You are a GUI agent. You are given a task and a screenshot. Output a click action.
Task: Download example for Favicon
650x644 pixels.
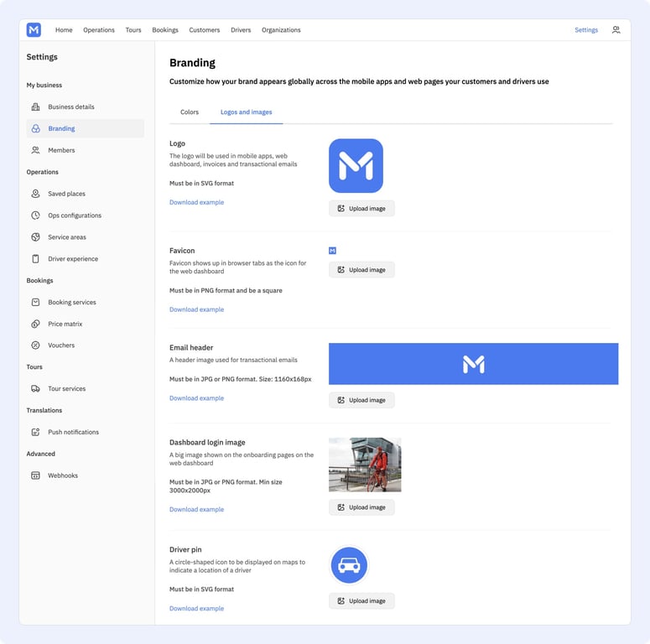point(196,309)
